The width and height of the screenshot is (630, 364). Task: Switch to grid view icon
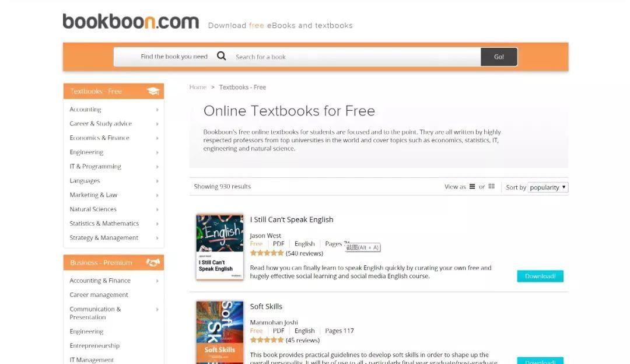[x=491, y=187]
